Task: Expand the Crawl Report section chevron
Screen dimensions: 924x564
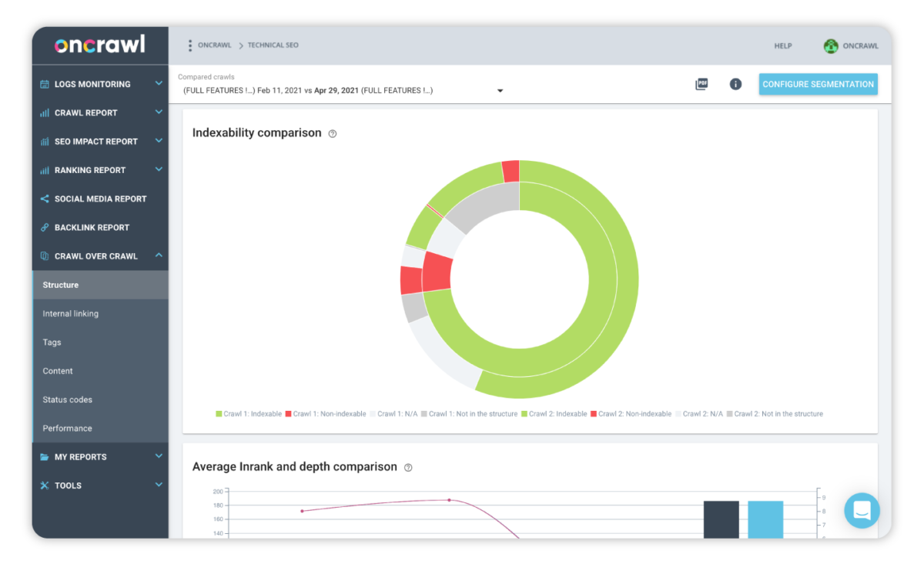Action: click(x=159, y=112)
